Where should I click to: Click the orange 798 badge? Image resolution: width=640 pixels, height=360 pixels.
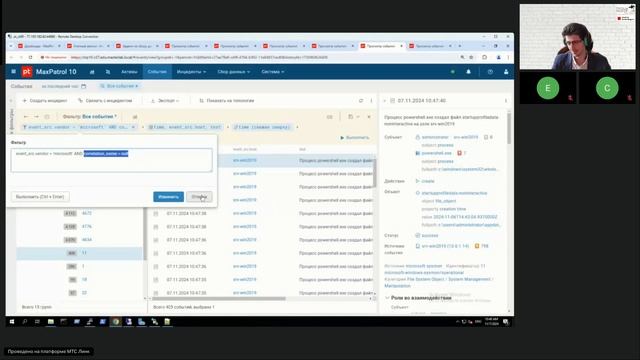coord(482,246)
